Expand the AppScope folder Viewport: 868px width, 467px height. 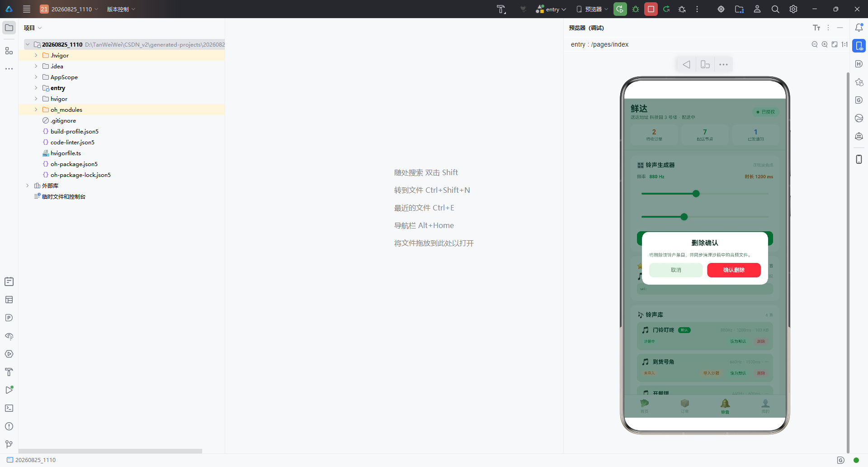36,77
